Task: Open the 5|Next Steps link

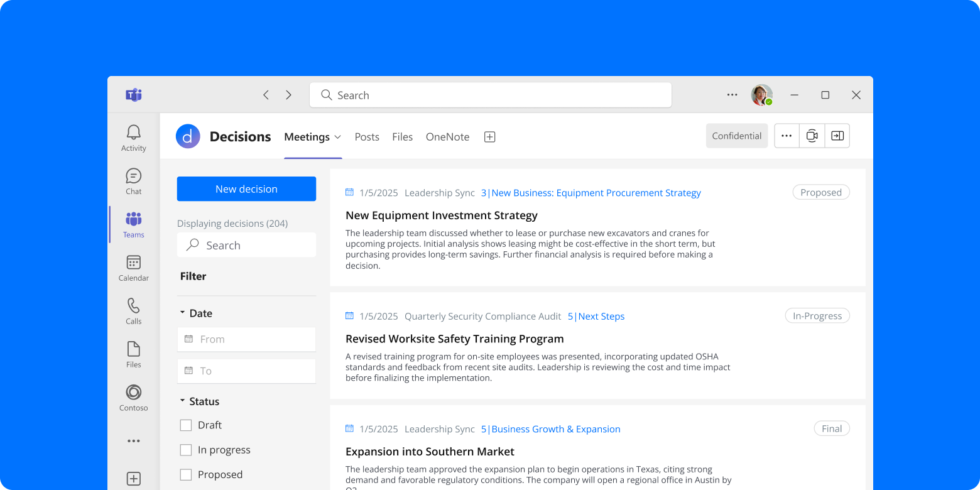Action: tap(596, 317)
